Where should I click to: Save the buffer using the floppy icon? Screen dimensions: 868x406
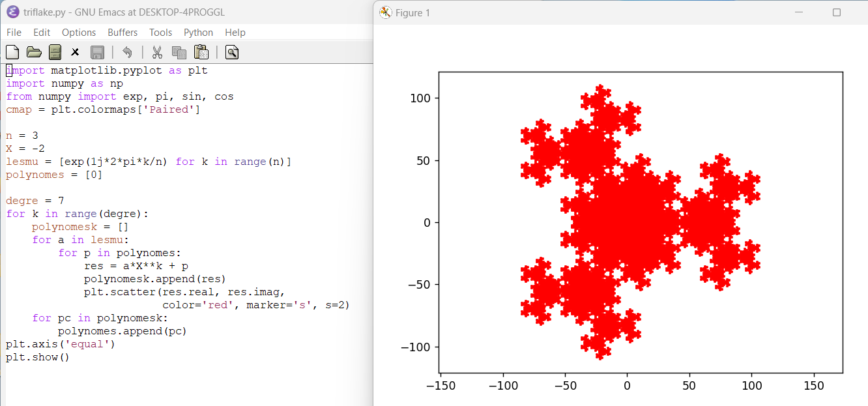coord(97,52)
